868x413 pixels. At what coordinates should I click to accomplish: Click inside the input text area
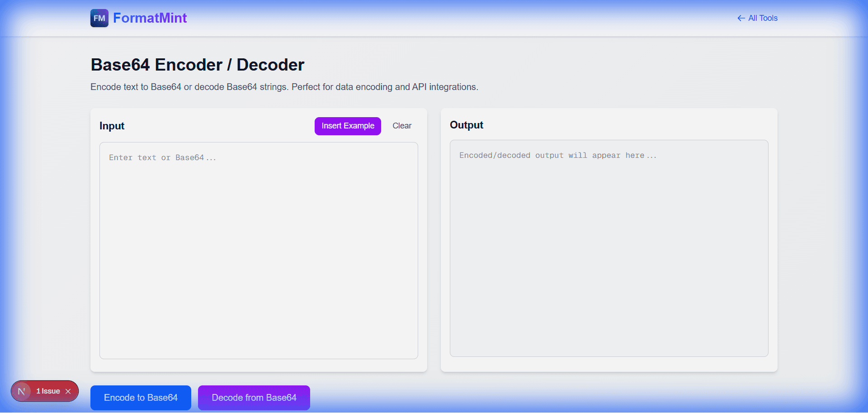pos(258,249)
